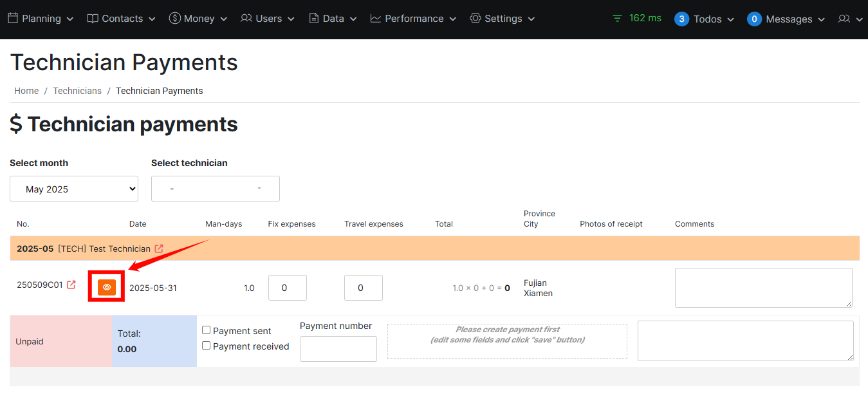Open the Data menu

point(331,18)
